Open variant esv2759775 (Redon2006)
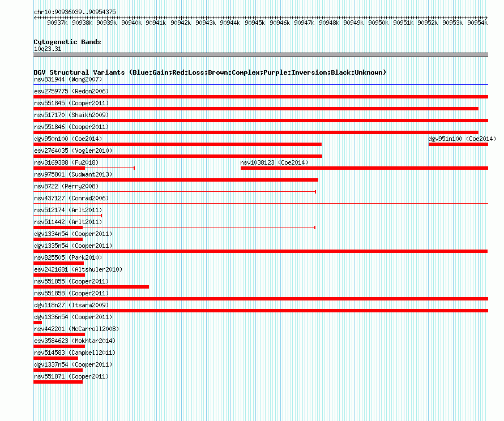Image resolution: width=504 pixels, height=421 pixels. click(x=71, y=91)
